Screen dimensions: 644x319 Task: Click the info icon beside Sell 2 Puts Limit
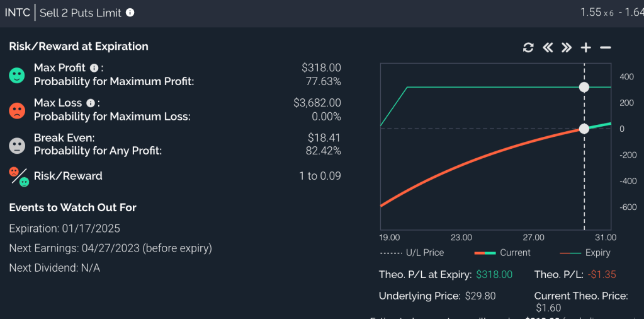point(130,13)
